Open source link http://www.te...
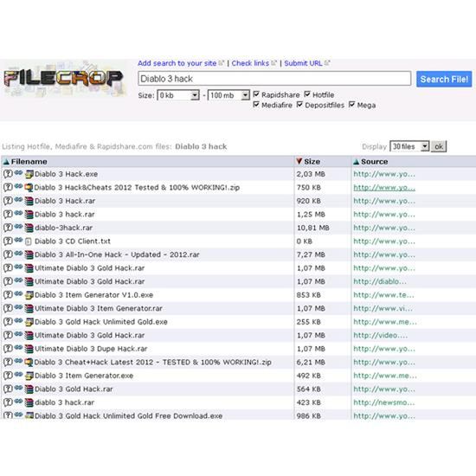The width and height of the screenshot is (476, 476). pyautogui.click(x=383, y=295)
